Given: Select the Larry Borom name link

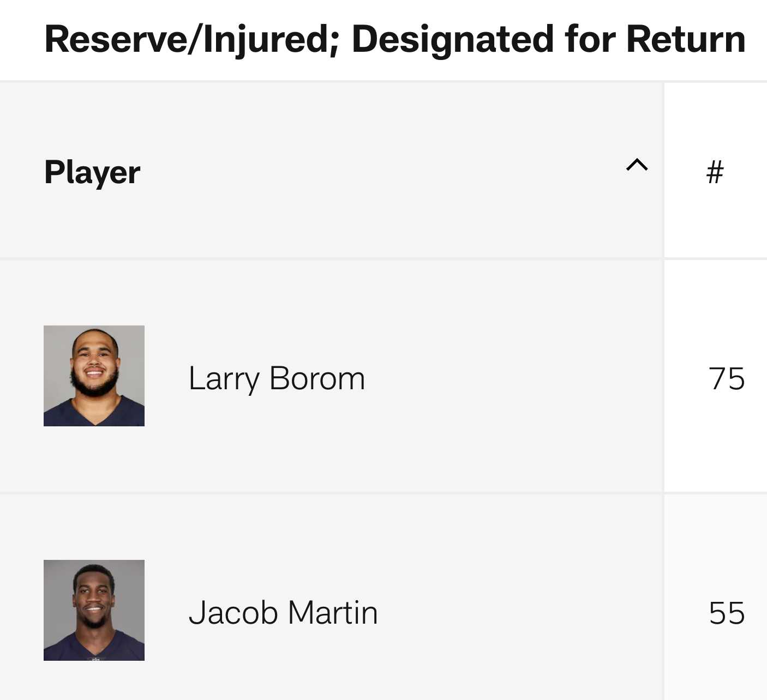Looking at the screenshot, I should pos(277,379).
